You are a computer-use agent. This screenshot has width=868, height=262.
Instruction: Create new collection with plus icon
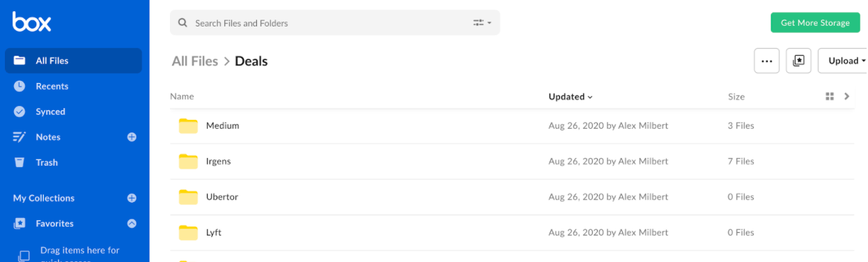(x=132, y=198)
